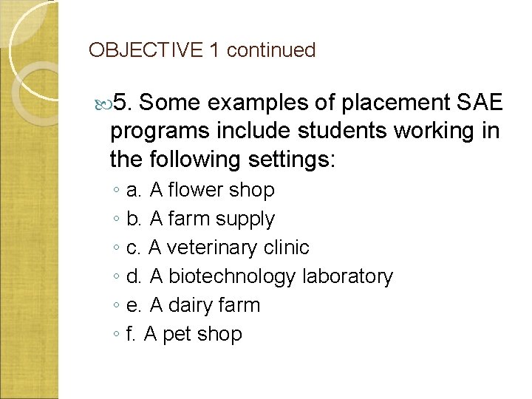Click the swirl bullet before item 5

coord(103,104)
